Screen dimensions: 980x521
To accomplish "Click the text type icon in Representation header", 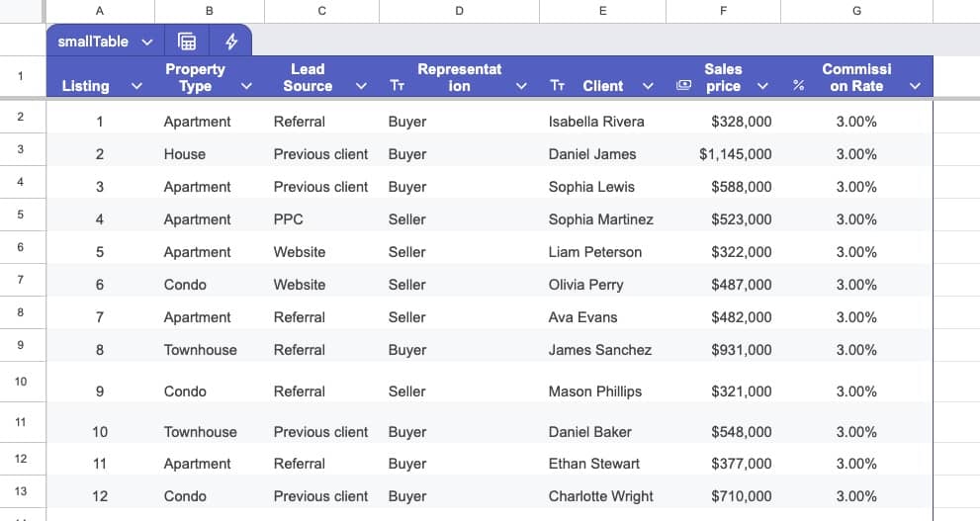I will coord(398,86).
